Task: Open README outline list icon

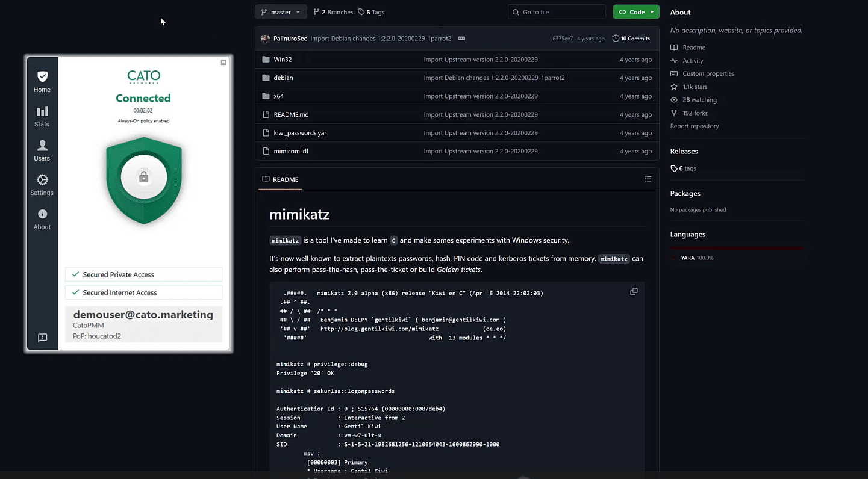Action: pos(648,179)
